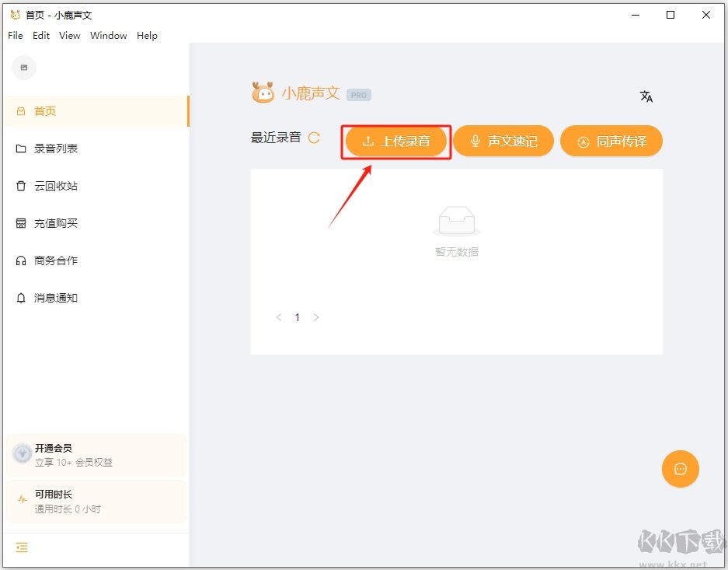Screen dimensions: 728x570
Task: Open the language translation icon top right
Action: [x=646, y=97]
